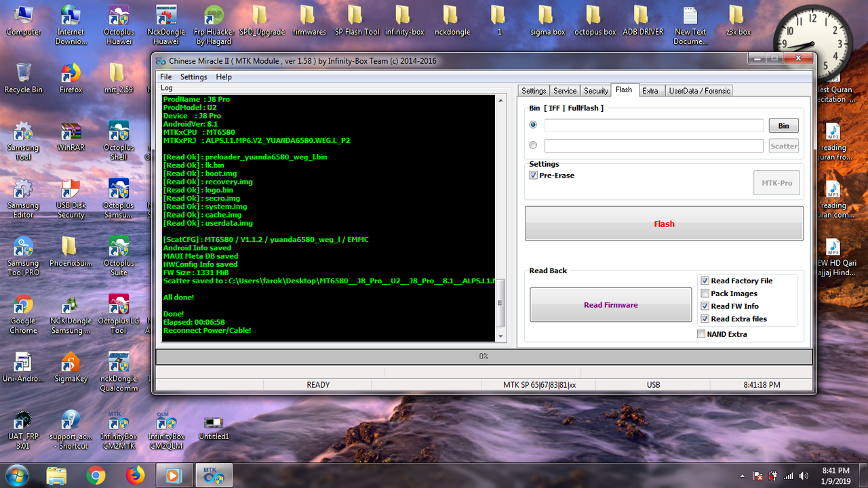This screenshot has height=488, width=868.
Task: Select the Scatter file radio button
Action: pos(533,146)
